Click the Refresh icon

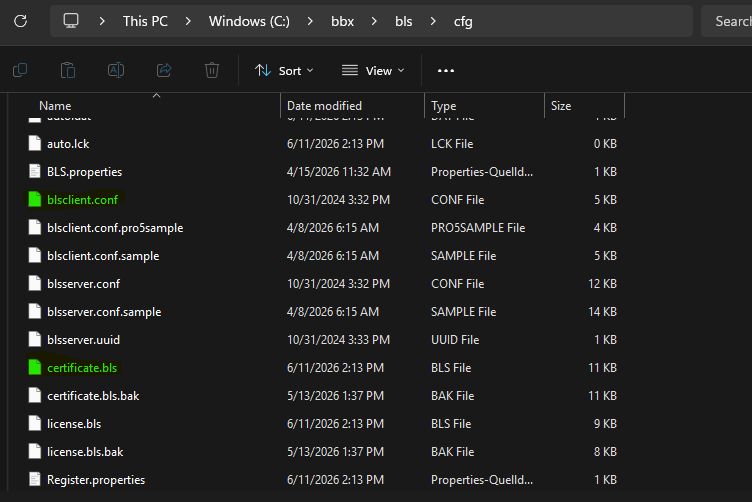pos(21,21)
